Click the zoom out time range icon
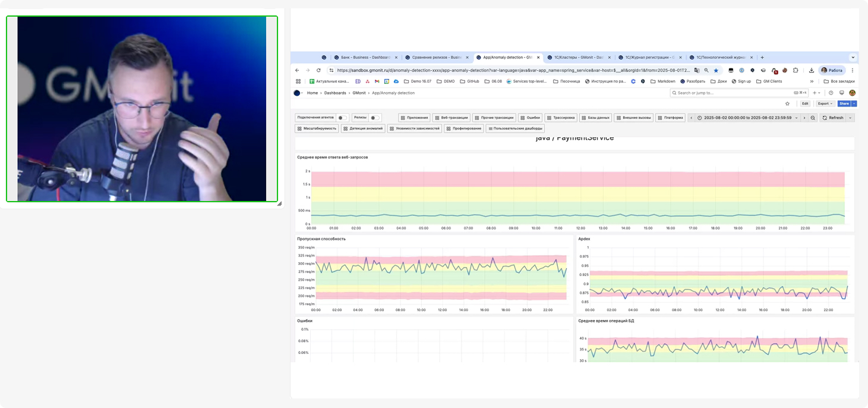Viewport: 868px width, 408px height. pyautogui.click(x=813, y=118)
